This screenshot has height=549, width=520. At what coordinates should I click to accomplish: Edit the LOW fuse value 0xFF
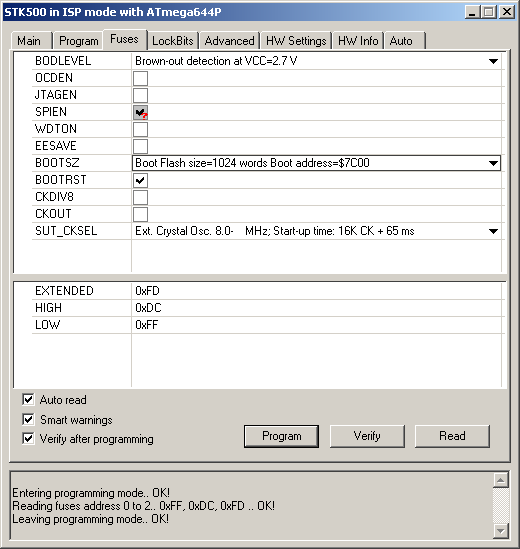coord(146,325)
